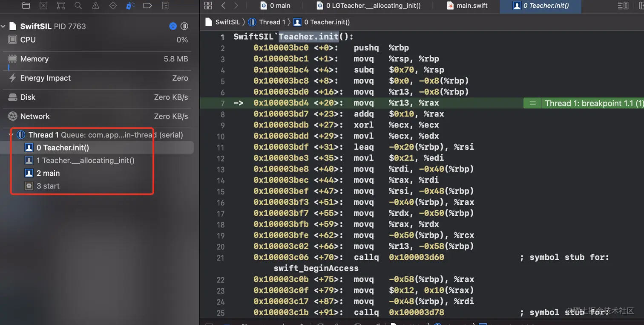Screen dimensions: 644x325
Task: Click the "swift_beginAccess" symbol text
Action: [x=316, y=268]
